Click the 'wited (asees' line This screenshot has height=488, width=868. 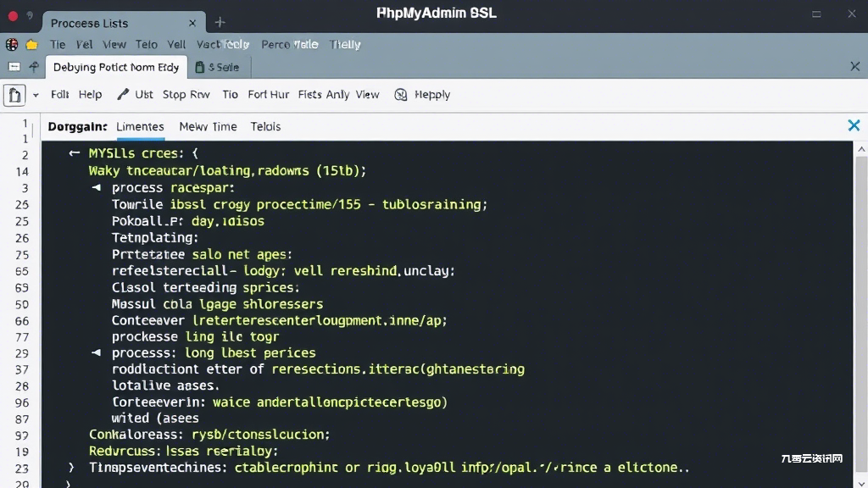tap(155, 419)
